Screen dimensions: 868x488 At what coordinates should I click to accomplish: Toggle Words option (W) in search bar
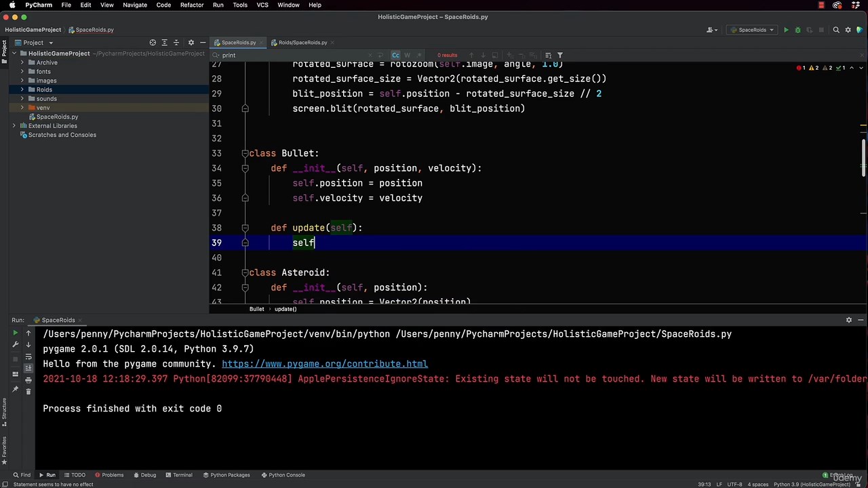pos(407,56)
